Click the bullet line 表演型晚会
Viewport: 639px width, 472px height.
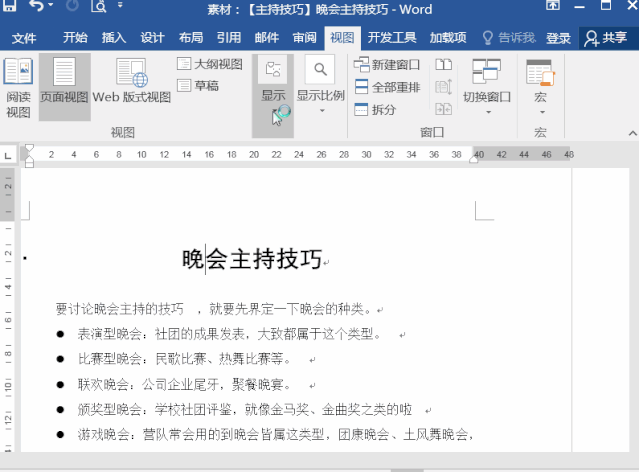pyautogui.click(x=229, y=334)
